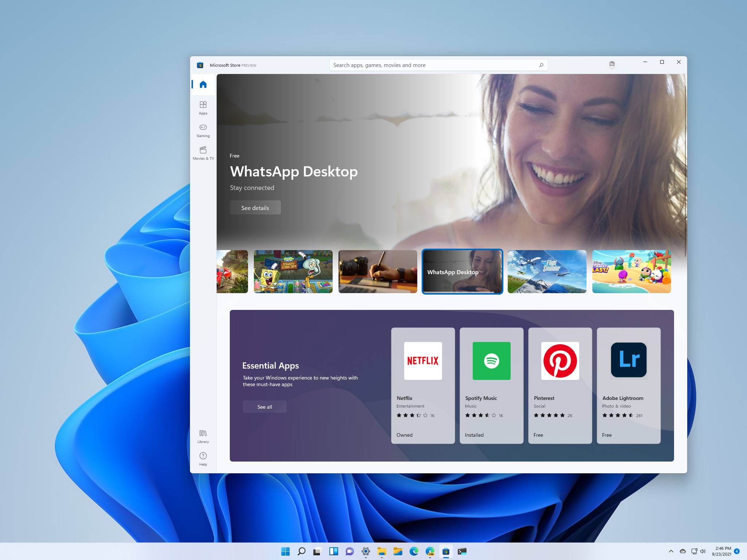747x560 pixels.
Task: Open network icon in system tray
Action: tap(694, 551)
